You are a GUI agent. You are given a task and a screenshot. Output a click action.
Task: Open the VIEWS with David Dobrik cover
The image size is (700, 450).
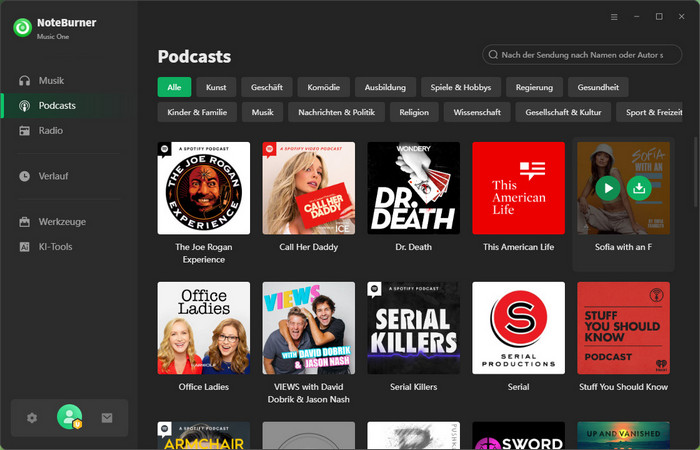coord(308,328)
